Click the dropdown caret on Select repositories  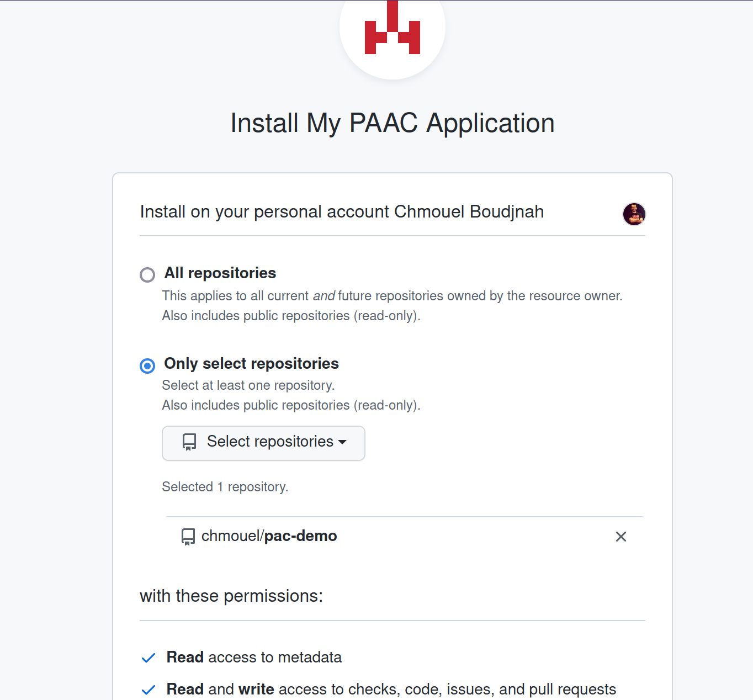tap(343, 442)
